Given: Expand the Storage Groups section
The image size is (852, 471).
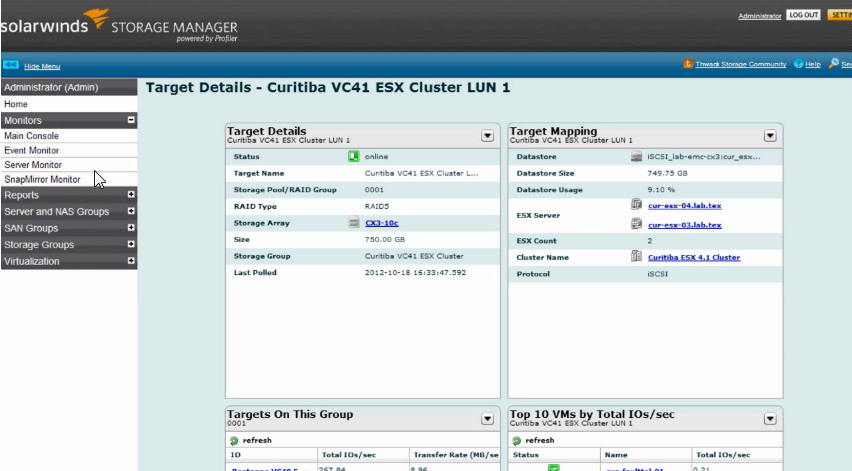Looking at the screenshot, I should (x=131, y=244).
